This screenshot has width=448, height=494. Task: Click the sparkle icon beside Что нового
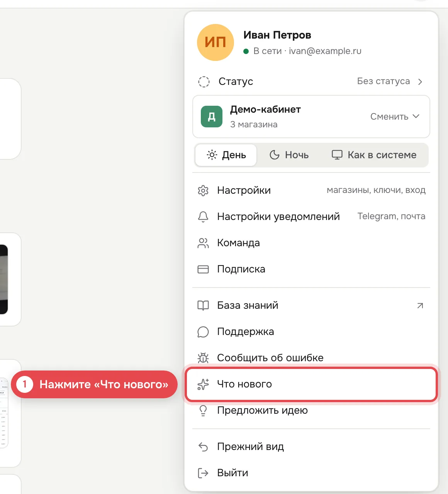[x=203, y=384]
